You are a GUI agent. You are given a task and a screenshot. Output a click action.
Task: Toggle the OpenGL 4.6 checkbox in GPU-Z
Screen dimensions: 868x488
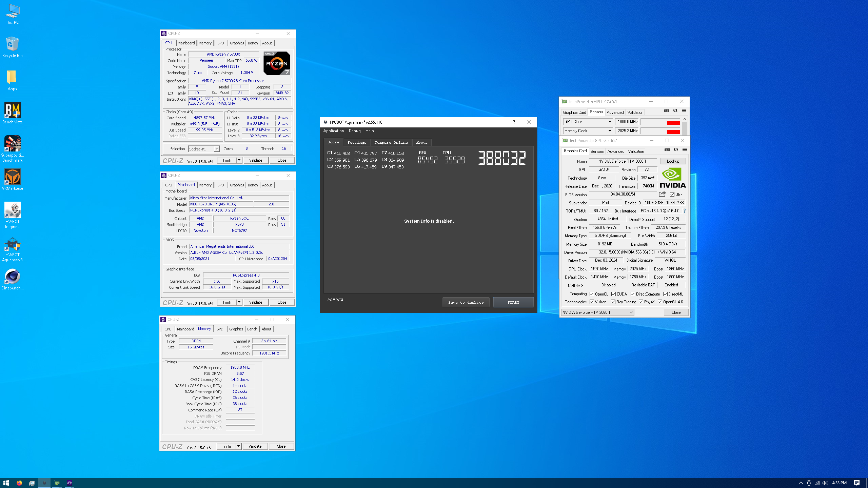660,302
